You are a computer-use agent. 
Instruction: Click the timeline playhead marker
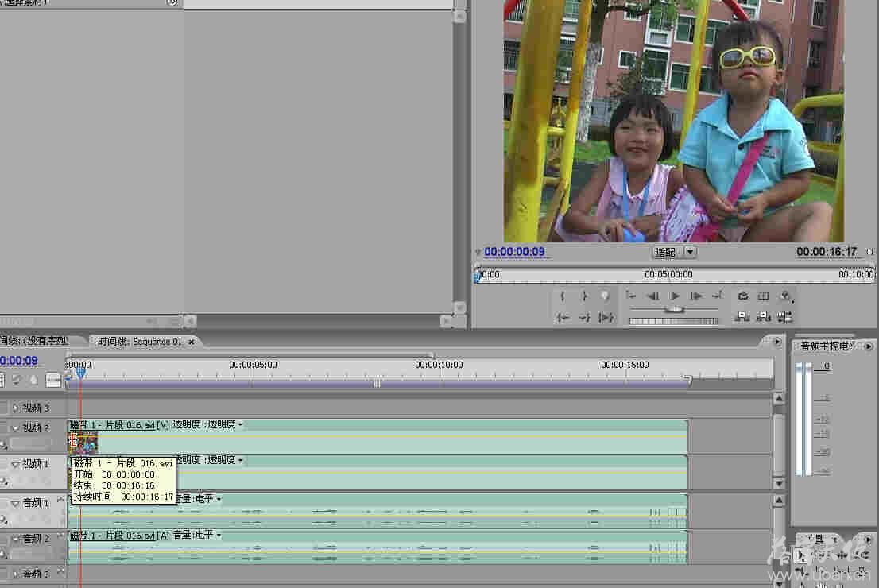81,372
